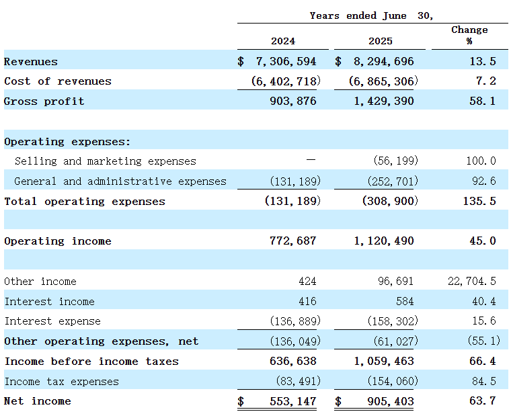The image size is (511, 420).
Task: Select Other operating expenses, net label
Action: click(x=102, y=341)
